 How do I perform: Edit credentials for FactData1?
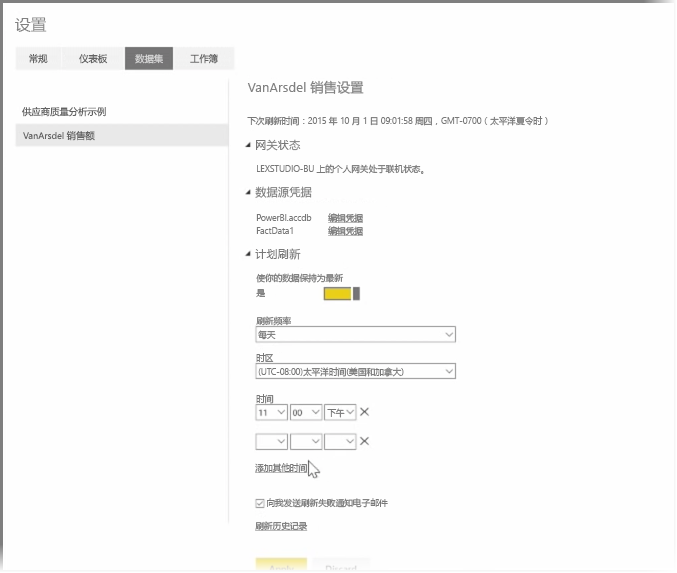pyautogui.click(x=345, y=231)
